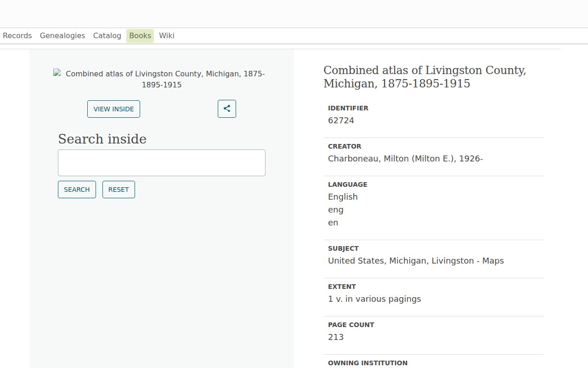This screenshot has height=368, width=588.
Task: Click the page count value 213
Action: tap(336, 337)
